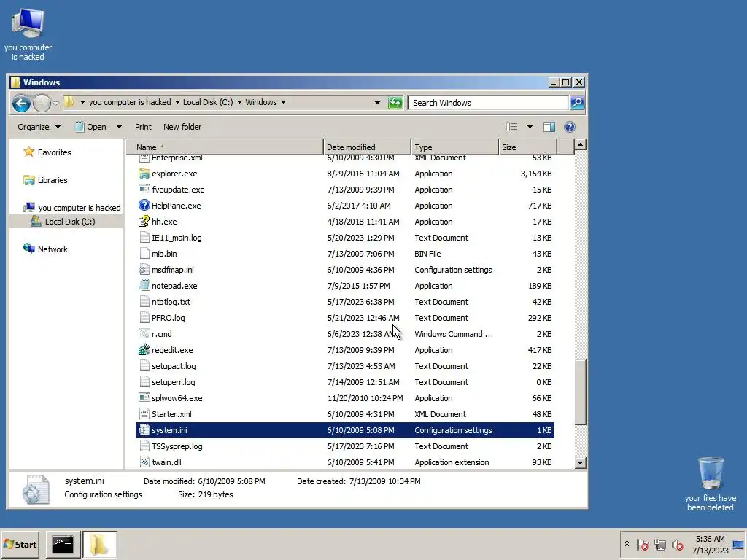This screenshot has height=560, width=747.
Task: Click the Network icon in sidebar
Action: pos(29,249)
